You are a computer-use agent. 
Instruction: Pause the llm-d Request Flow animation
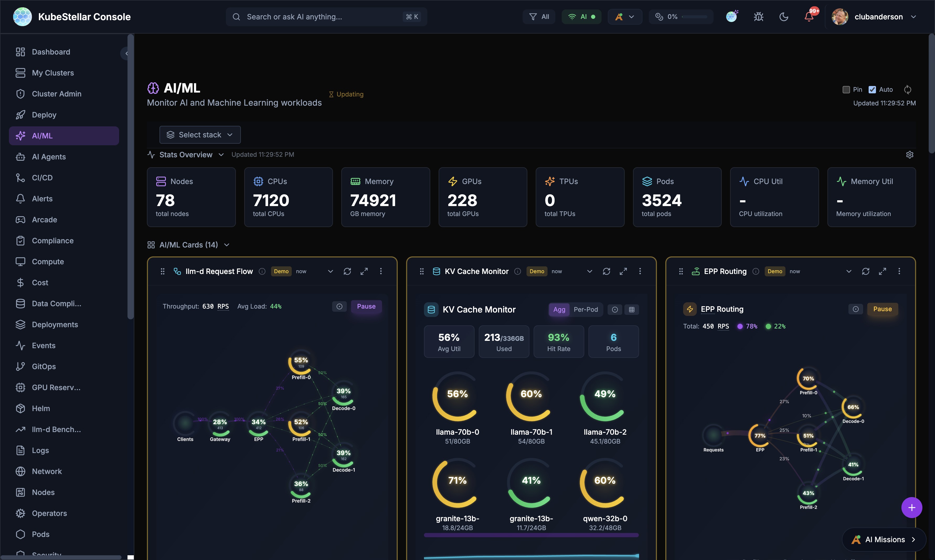coord(366,306)
